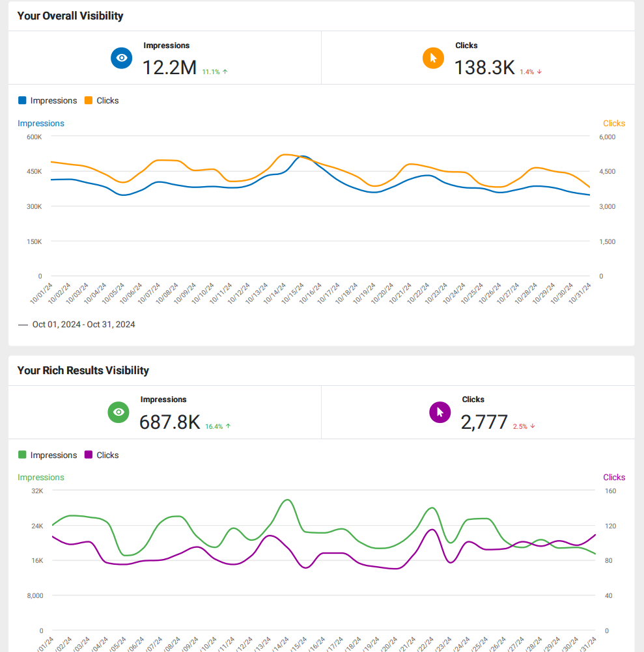Click the red down arrow beside 1.4%
The height and width of the screenshot is (652, 644).
[x=539, y=72]
